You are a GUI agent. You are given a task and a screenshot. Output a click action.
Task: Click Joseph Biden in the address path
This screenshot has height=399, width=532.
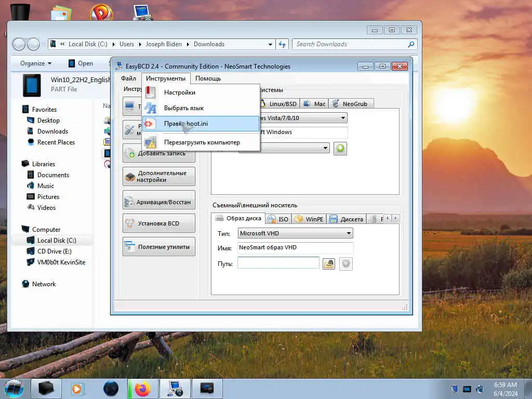pyautogui.click(x=164, y=44)
